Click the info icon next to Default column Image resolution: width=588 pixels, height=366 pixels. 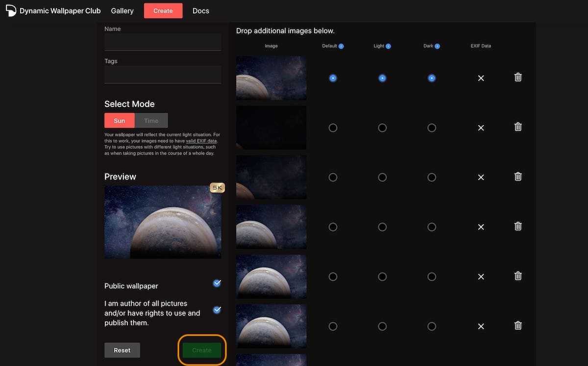(341, 46)
